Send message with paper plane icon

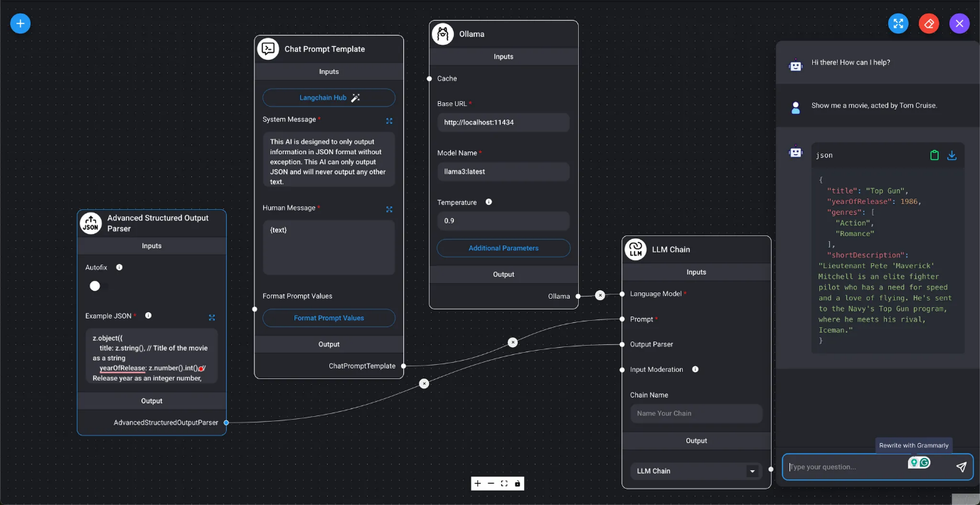pos(961,467)
